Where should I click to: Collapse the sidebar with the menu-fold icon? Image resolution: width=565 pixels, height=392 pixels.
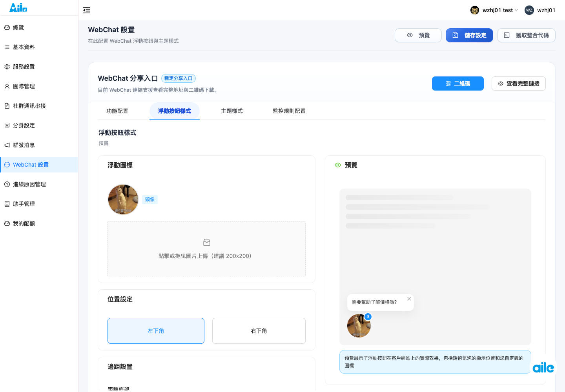coord(87,10)
